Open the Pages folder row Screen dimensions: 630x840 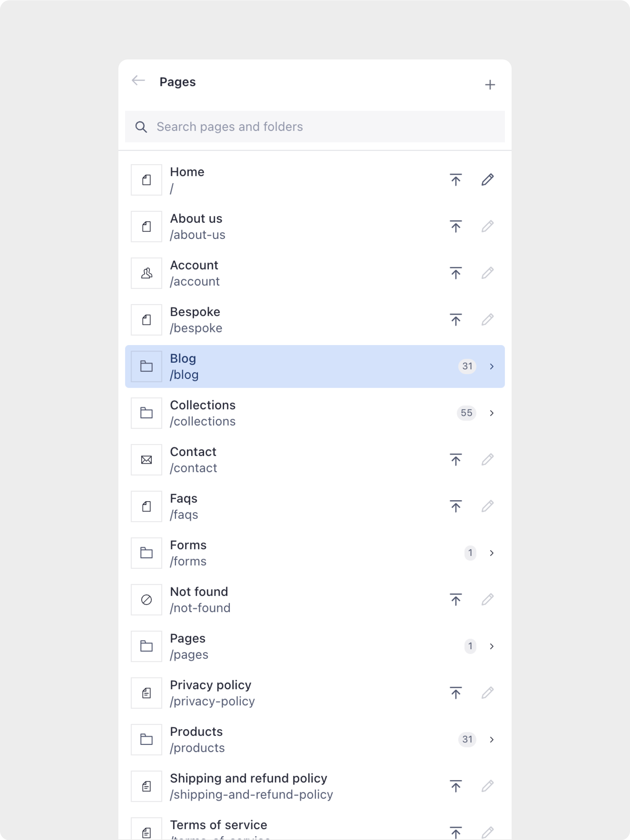[x=315, y=646]
